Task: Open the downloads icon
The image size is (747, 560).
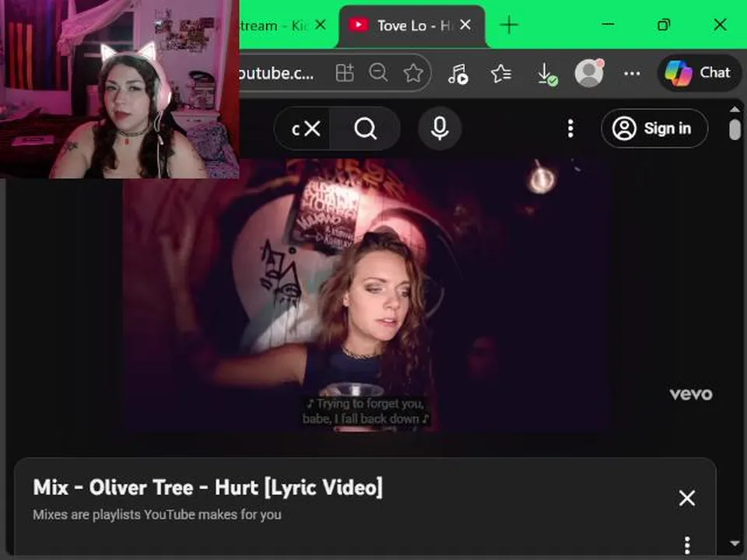Action: pyautogui.click(x=545, y=74)
